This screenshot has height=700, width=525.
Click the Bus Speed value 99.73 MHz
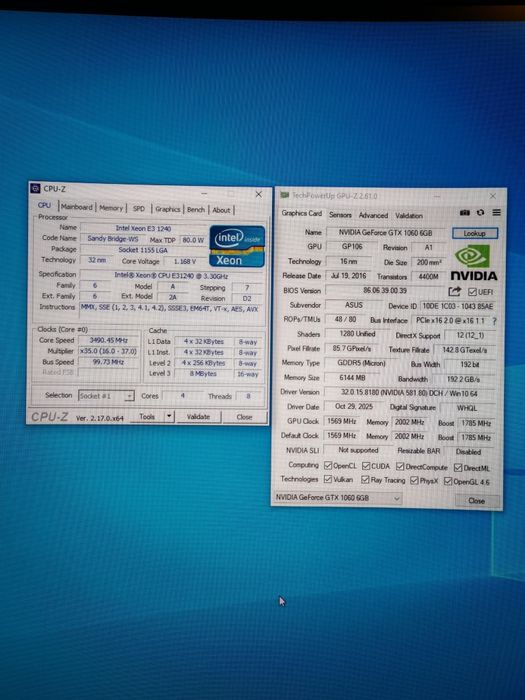tap(109, 362)
